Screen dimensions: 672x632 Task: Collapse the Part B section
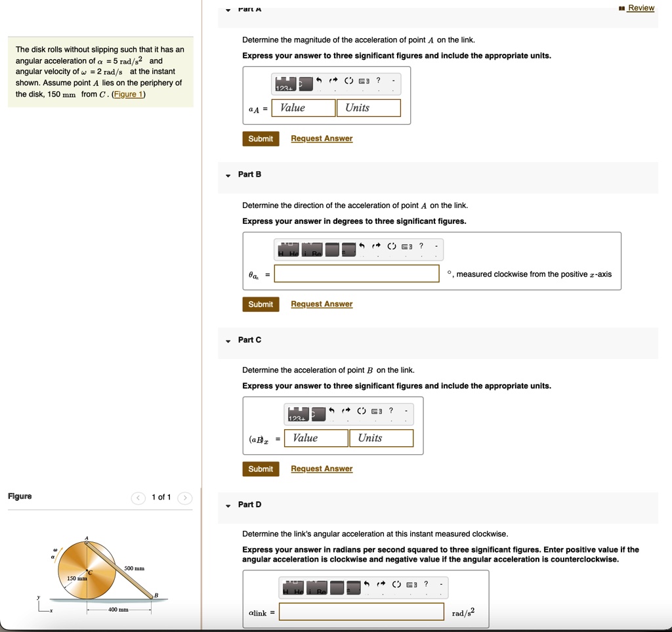pyautogui.click(x=228, y=175)
